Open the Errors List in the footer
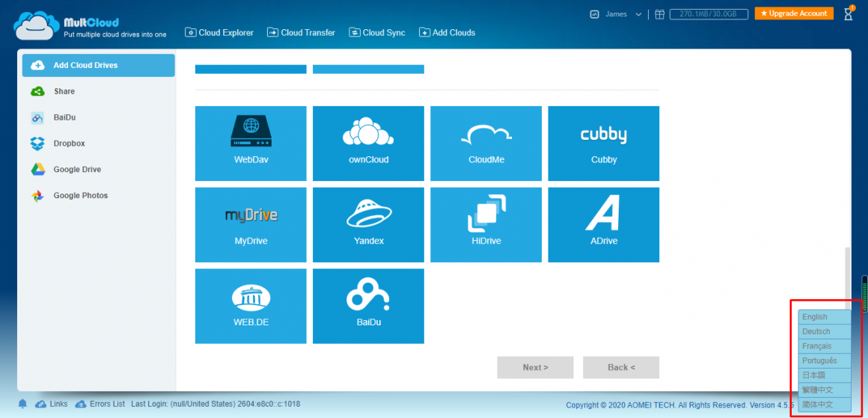This screenshot has width=868, height=418. [100, 405]
